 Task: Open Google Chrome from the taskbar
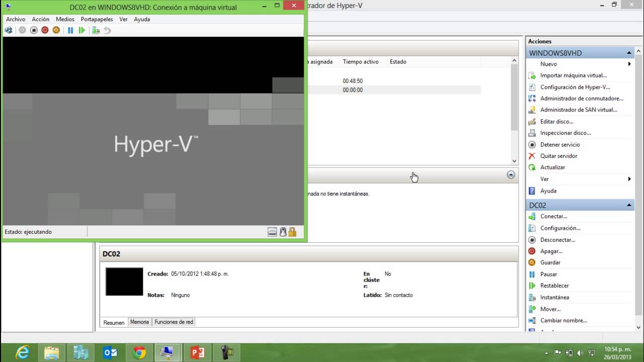139,352
